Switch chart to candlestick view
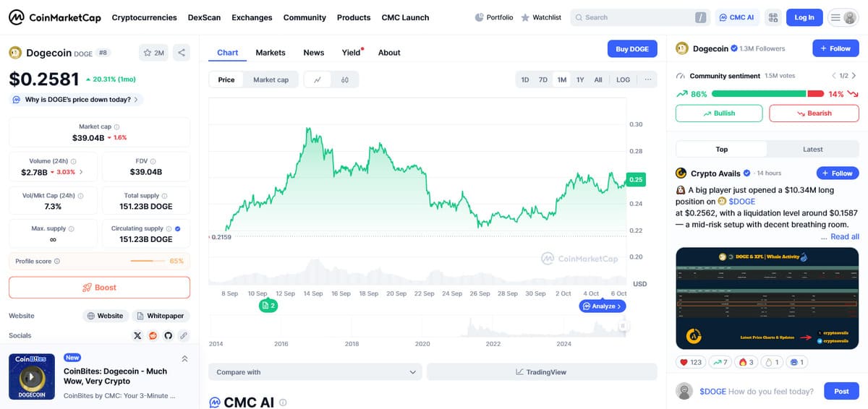This screenshot has height=409, width=868. [345, 79]
